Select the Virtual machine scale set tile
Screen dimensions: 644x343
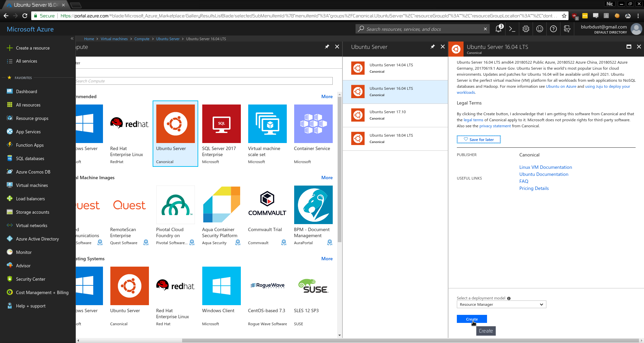pyautogui.click(x=267, y=134)
